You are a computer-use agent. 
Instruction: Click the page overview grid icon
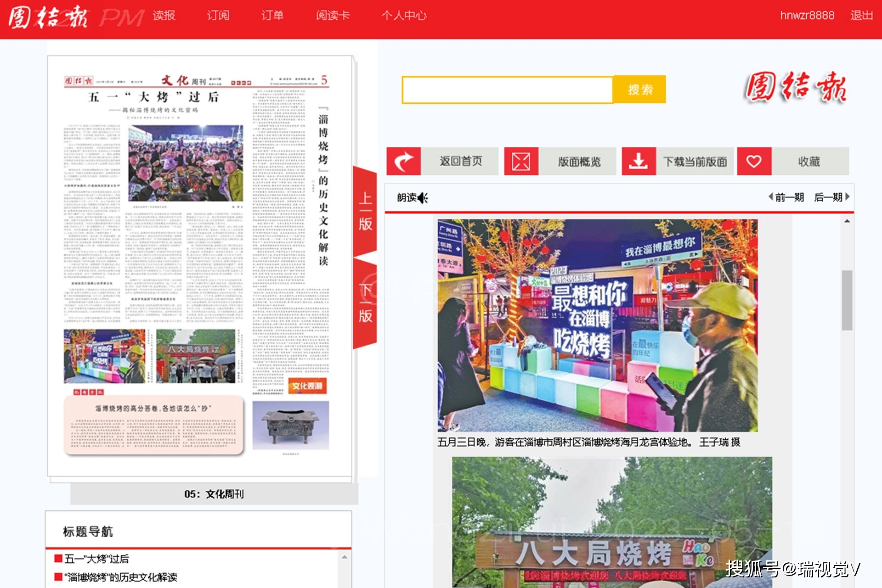[x=521, y=161]
